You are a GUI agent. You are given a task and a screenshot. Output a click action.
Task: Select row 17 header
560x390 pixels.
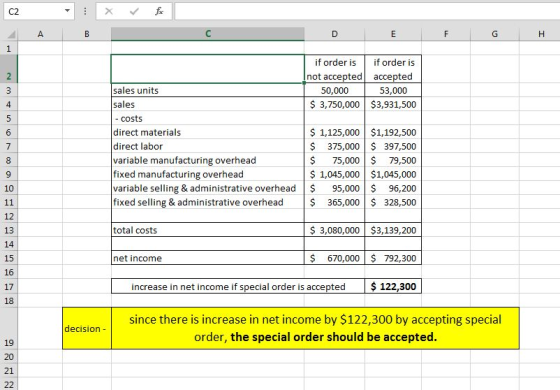9,286
